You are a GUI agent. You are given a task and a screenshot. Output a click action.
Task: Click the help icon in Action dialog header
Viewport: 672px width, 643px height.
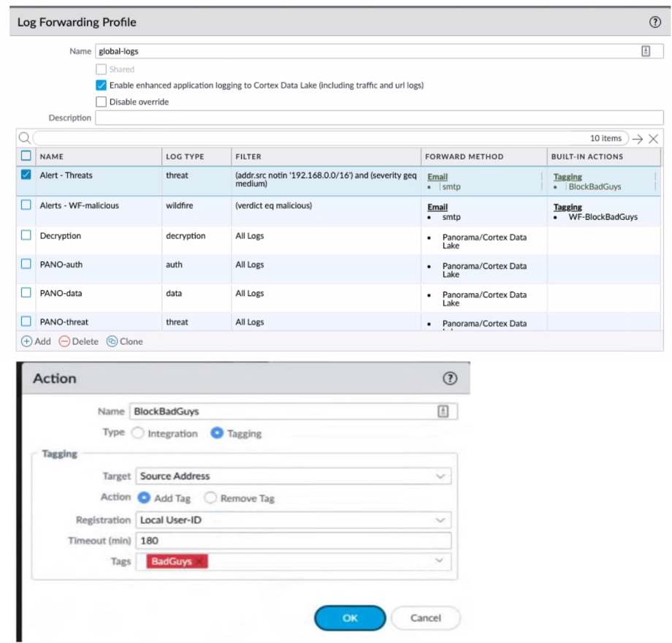point(450,378)
